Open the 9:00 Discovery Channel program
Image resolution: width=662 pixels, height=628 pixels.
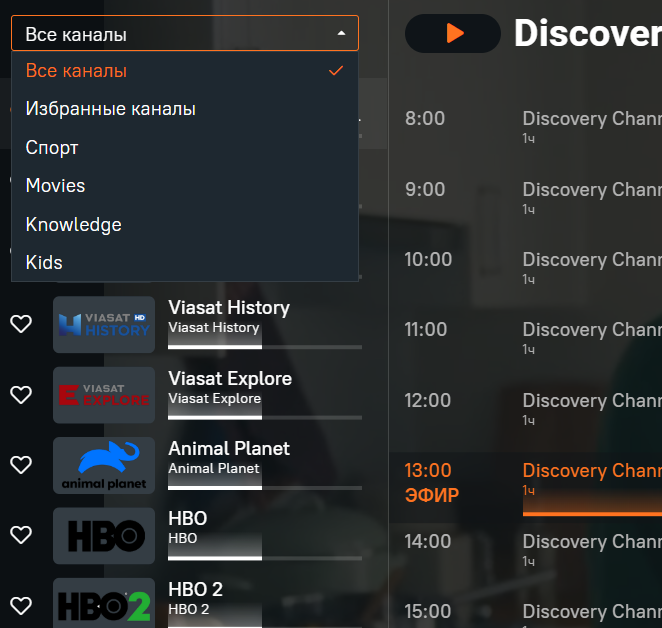pyautogui.click(x=526, y=197)
